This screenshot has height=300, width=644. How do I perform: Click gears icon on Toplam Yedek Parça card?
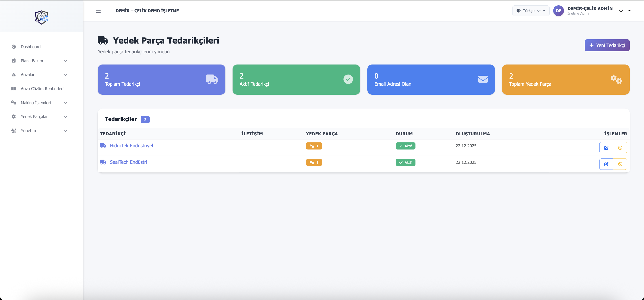tap(616, 79)
